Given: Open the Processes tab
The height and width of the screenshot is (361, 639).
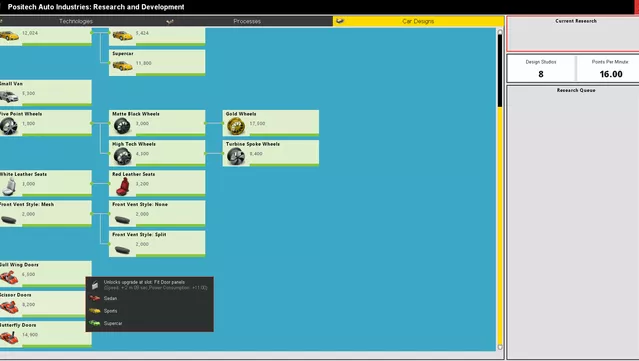Looking at the screenshot, I should click(x=247, y=21).
